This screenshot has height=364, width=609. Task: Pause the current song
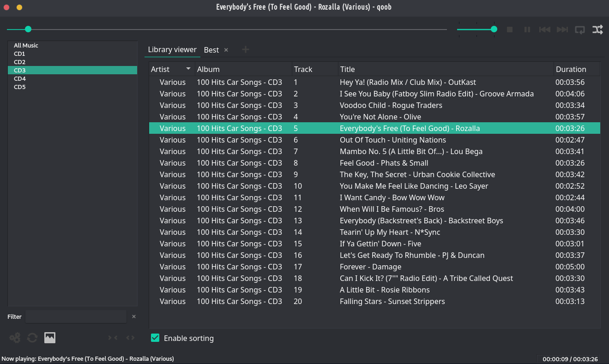coord(527,30)
